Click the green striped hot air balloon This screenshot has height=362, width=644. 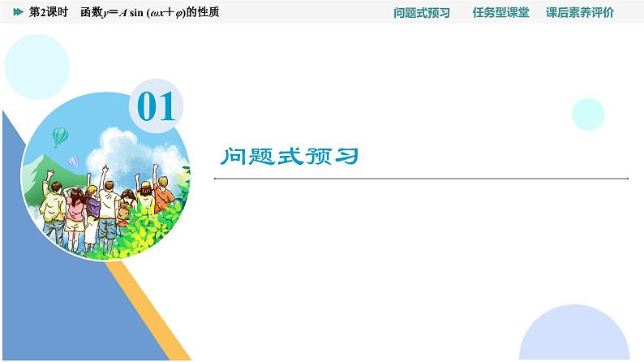[60, 136]
